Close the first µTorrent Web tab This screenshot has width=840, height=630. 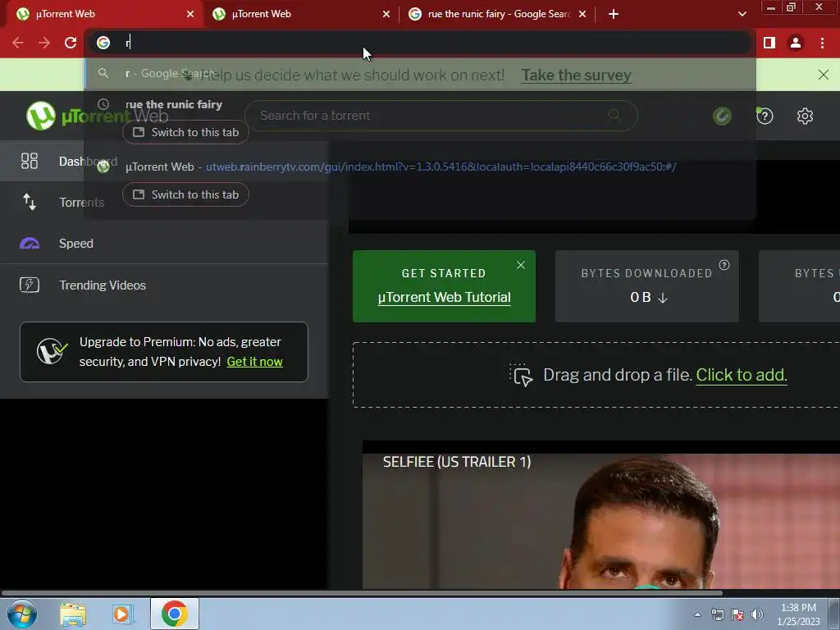pyautogui.click(x=190, y=14)
